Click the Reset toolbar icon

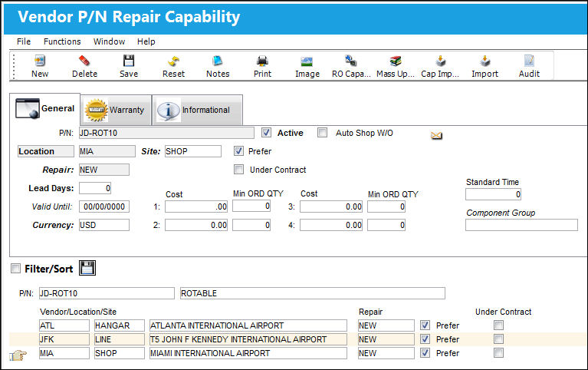173,61
